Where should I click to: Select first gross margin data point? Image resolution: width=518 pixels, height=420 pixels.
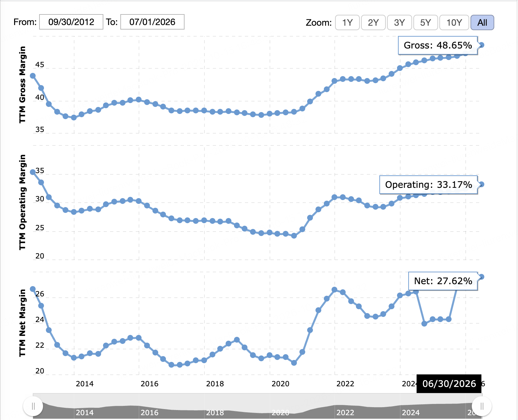[x=33, y=76]
